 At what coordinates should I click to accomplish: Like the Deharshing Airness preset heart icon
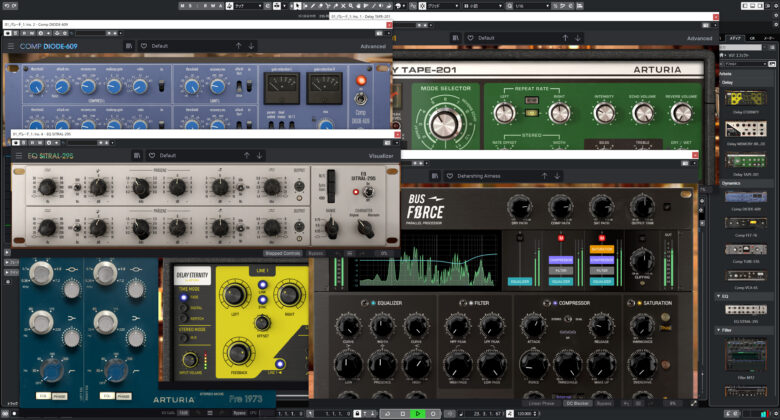coord(449,175)
